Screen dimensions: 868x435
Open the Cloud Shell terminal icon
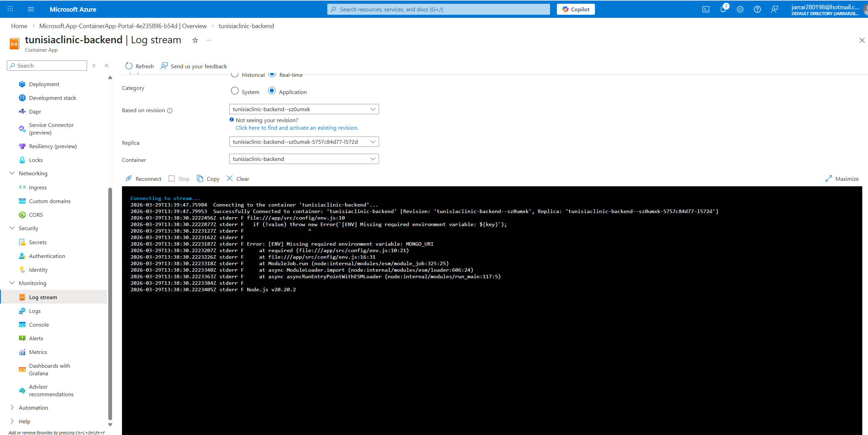pos(706,9)
